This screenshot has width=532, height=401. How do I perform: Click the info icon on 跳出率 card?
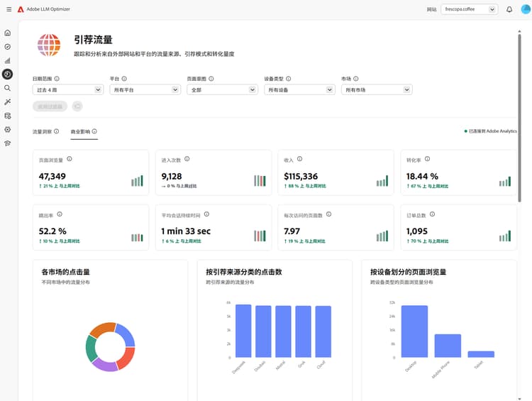(x=60, y=214)
